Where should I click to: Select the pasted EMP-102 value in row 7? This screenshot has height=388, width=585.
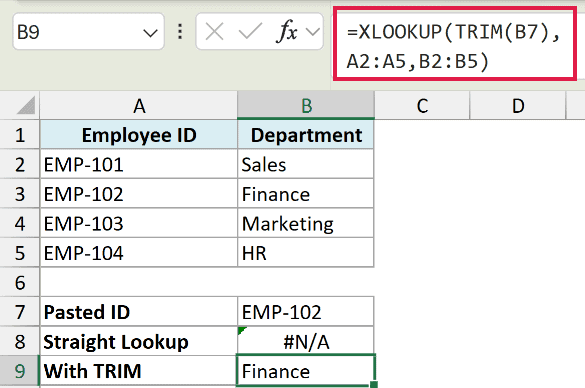(x=306, y=312)
